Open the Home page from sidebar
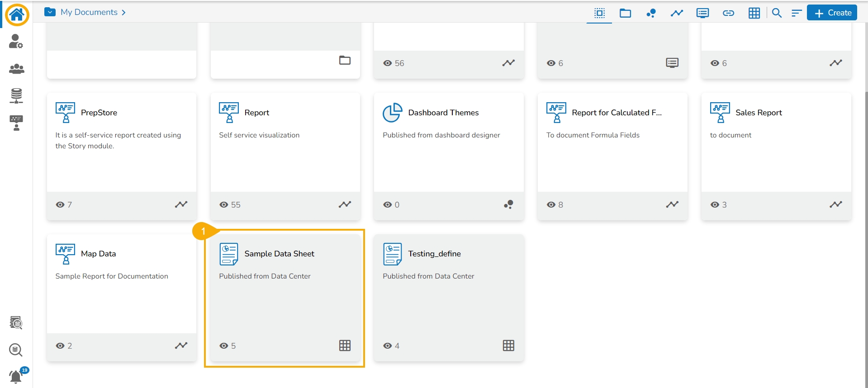The height and width of the screenshot is (388, 868). 17,14
